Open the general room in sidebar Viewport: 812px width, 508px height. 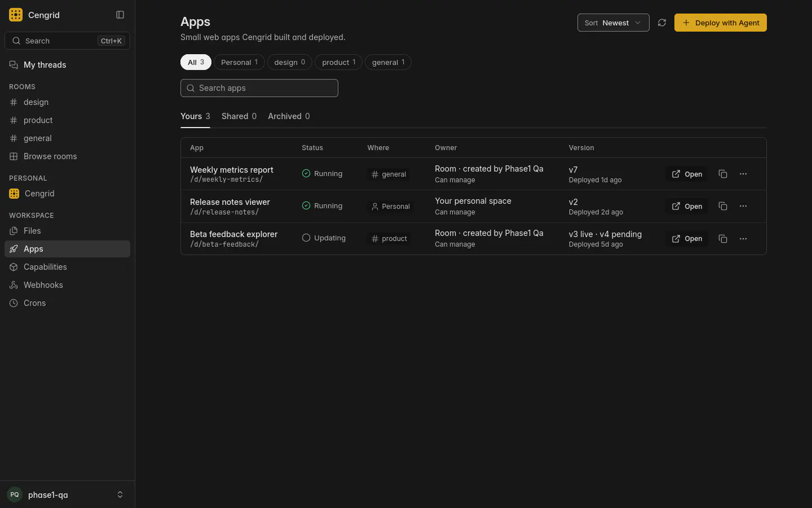click(68, 138)
